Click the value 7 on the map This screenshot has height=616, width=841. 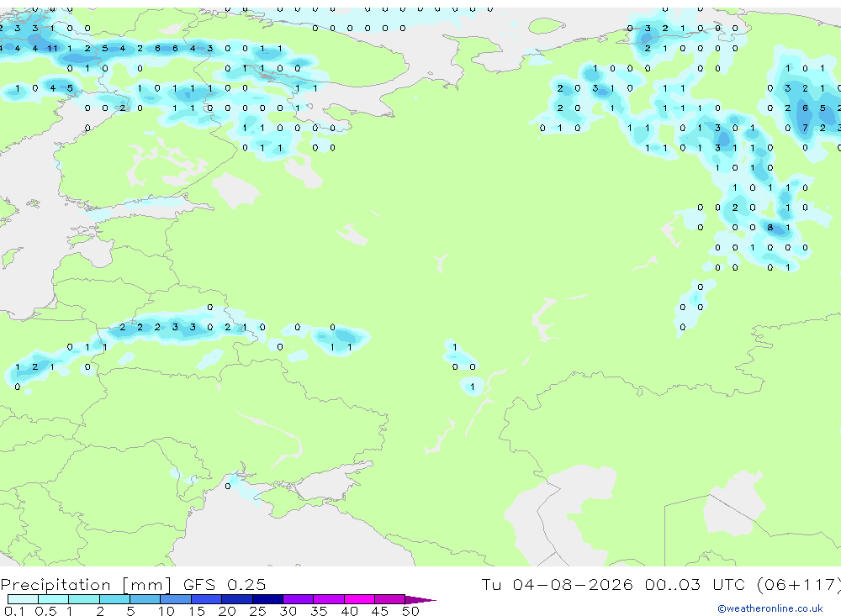point(805,128)
